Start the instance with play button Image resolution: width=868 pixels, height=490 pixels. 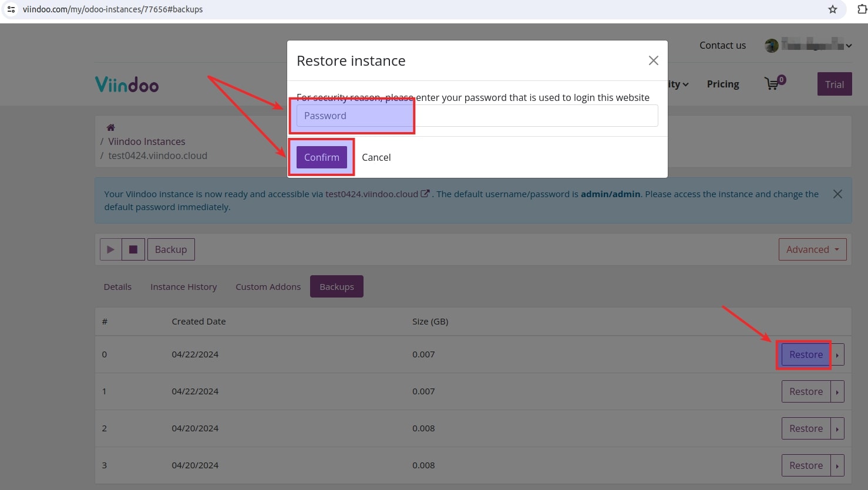110,249
